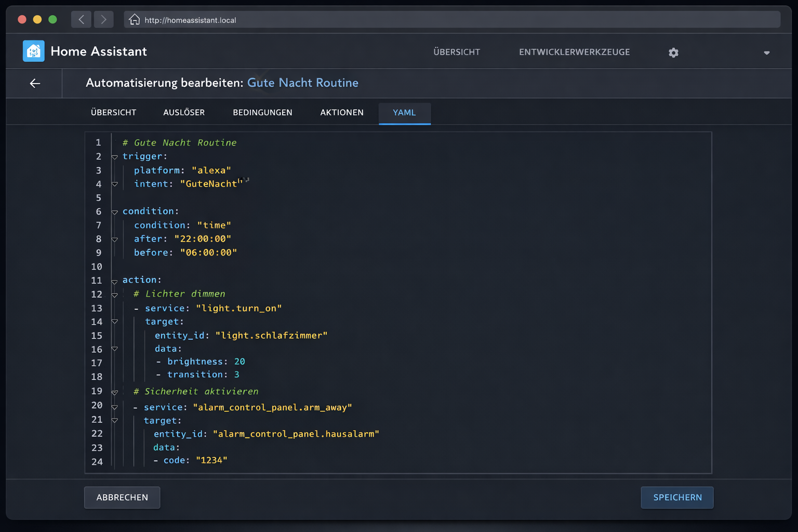This screenshot has height=532, width=798.
Task: Collapse the Lichter dimmen section fold
Action: point(114,295)
